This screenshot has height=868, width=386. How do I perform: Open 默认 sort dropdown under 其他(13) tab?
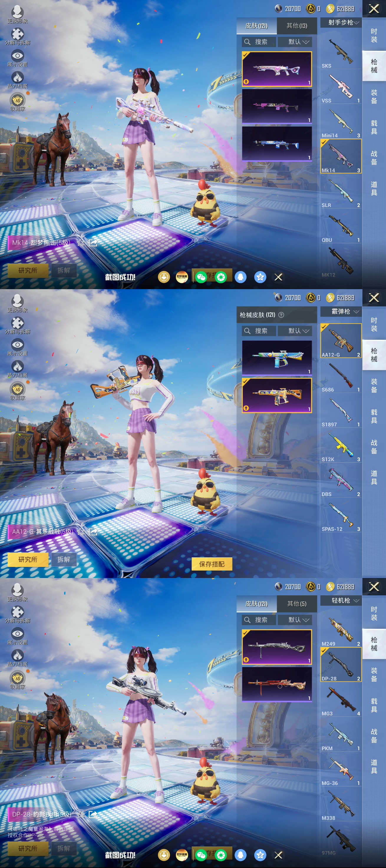pos(295,42)
